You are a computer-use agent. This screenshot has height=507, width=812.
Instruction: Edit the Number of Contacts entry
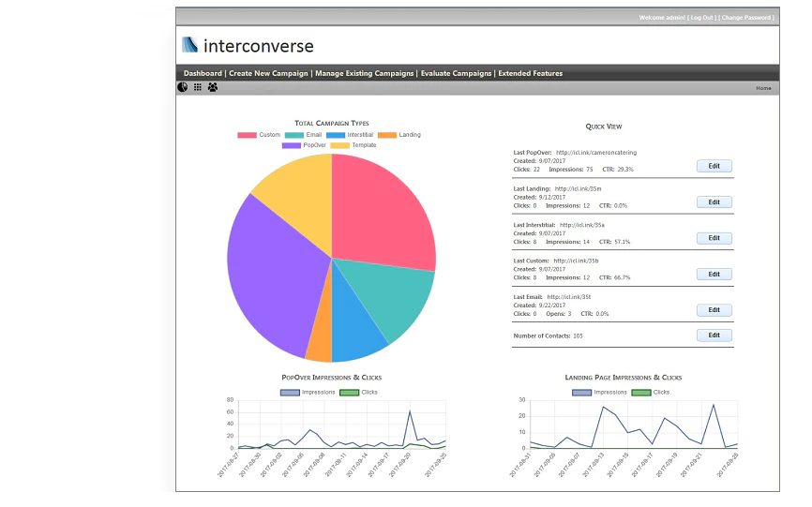coord(714,336)
